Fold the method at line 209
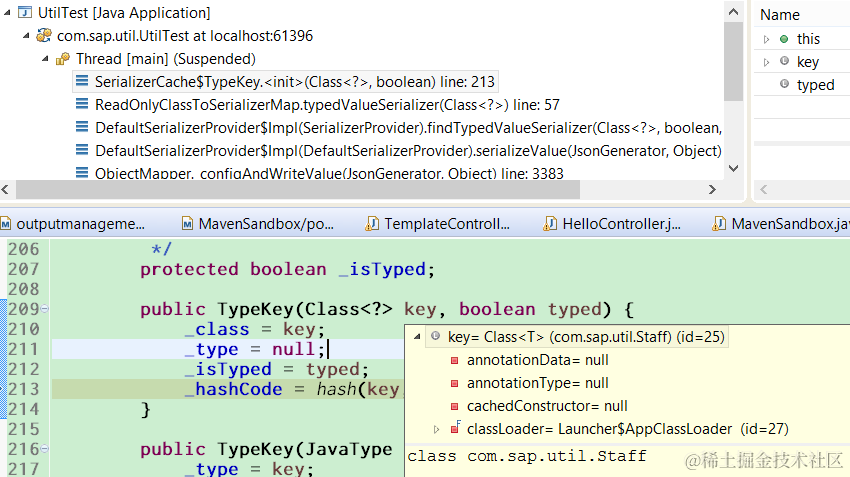 click(x=45, y=309)
